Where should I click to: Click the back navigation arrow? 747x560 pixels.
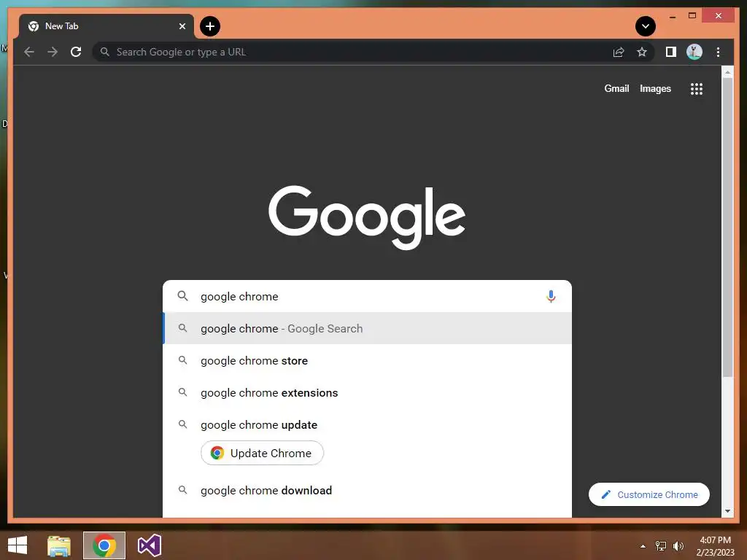[x=29, y=52]
